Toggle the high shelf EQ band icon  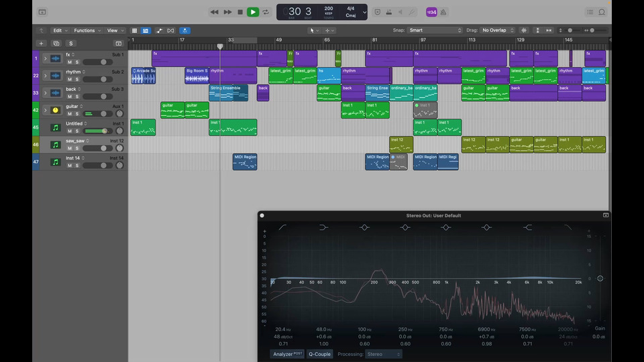[x=528, y=227]
